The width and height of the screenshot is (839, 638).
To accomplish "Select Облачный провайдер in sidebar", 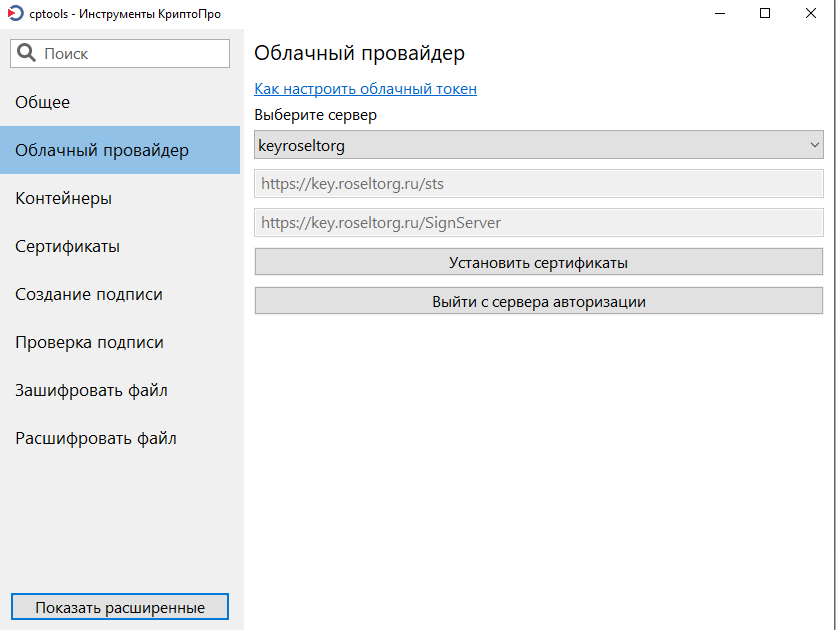I will pyautogui.click(x=120, y=150).
